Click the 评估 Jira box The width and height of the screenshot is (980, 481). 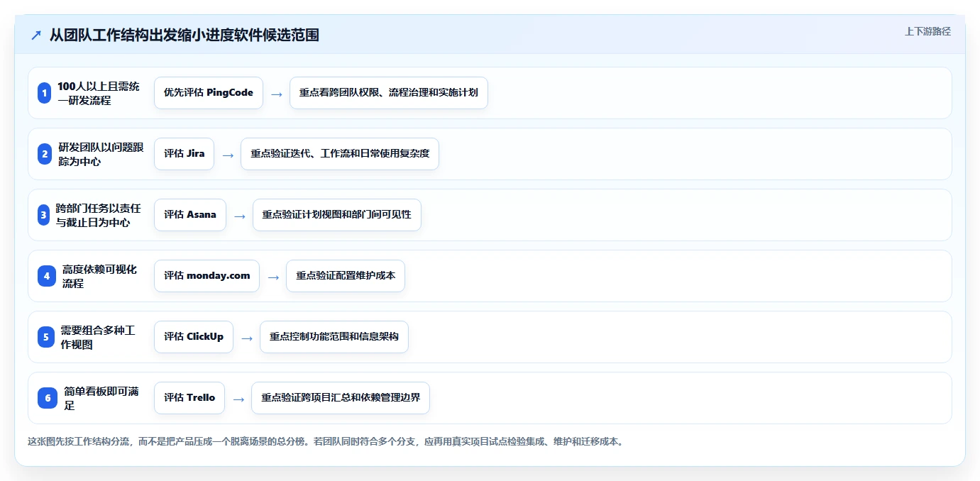click(x=185, y=154)
